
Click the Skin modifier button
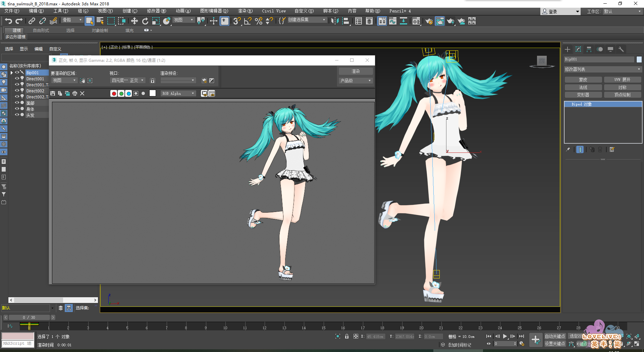(x=583, y=80)
